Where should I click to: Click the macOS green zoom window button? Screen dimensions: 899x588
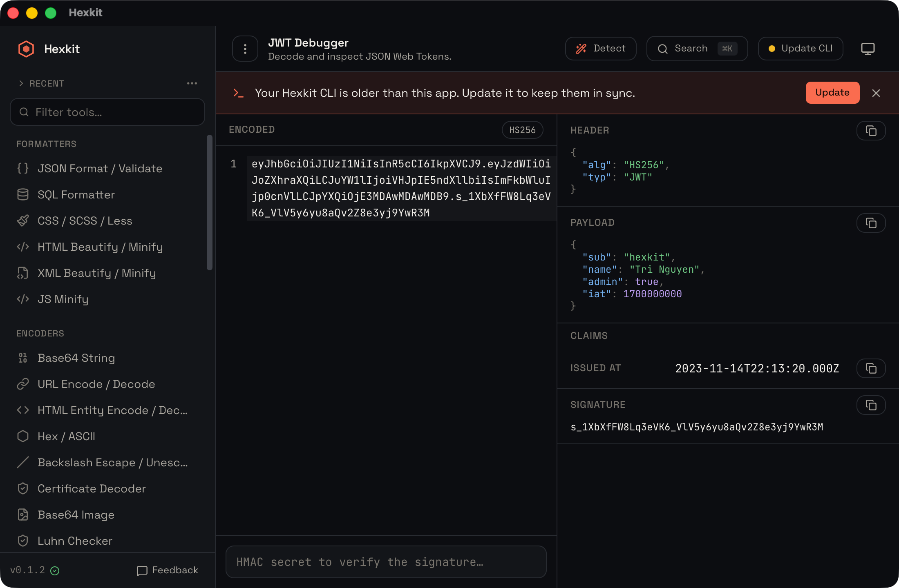click(x=51, y=13)
